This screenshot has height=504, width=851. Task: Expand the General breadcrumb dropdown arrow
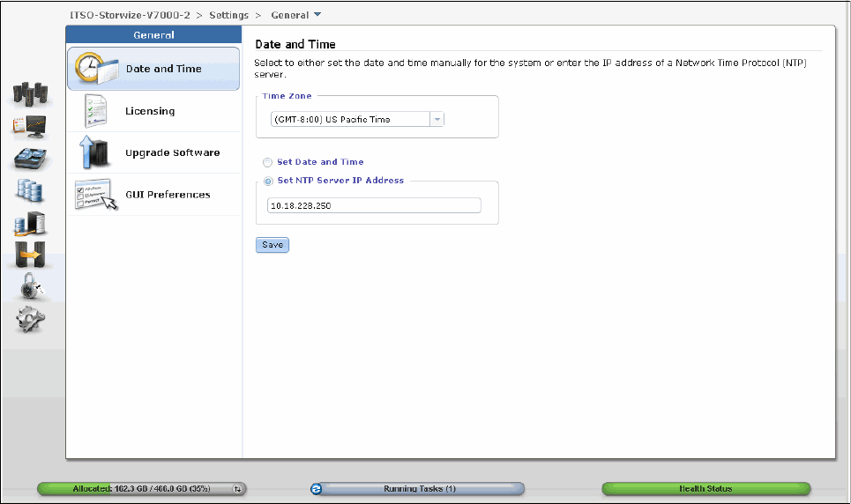click(x=317, y=15)
